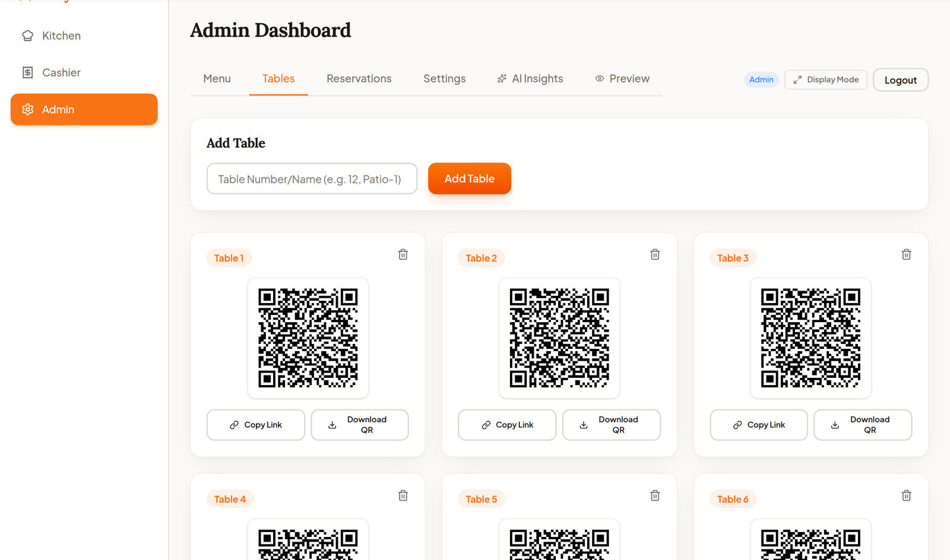Click the link icon on Table 1 Copy Link
The image size is (950, 560).
(235, 425)
